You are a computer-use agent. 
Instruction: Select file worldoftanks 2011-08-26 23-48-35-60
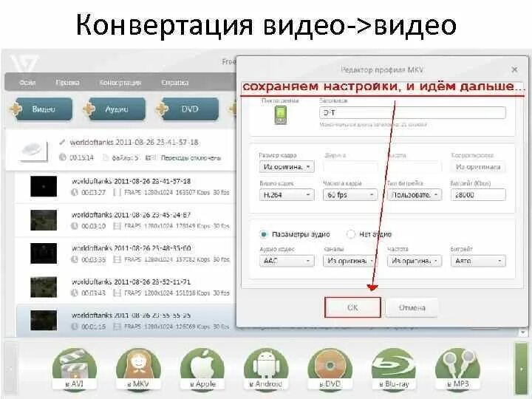click(x=131, y=248)
